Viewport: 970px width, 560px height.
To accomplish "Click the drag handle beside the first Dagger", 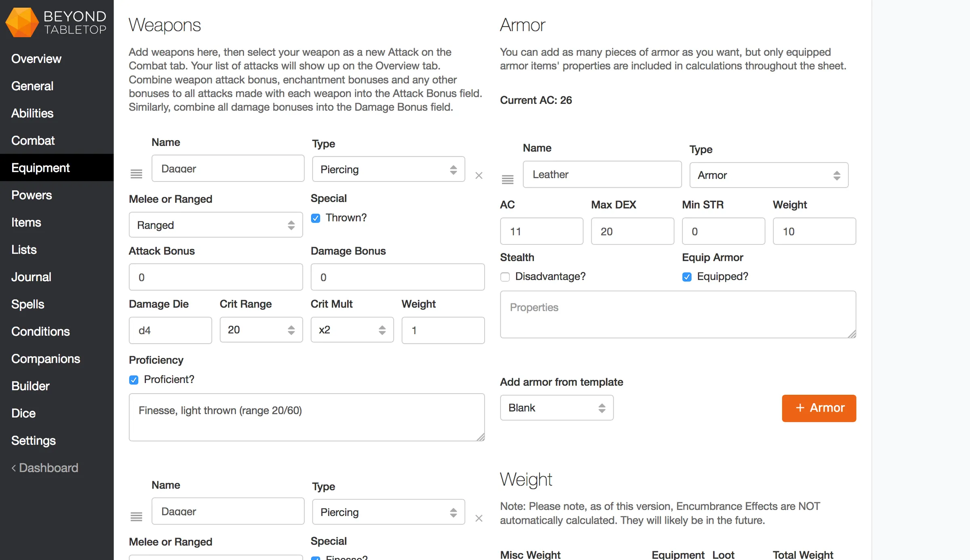I will click(136, 174).
